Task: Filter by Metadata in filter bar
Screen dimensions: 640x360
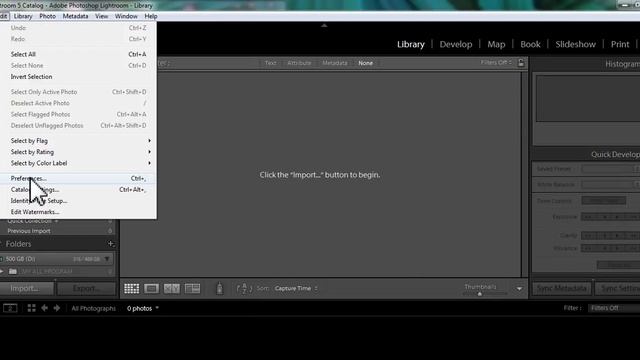Action: [x=335, y=63]
